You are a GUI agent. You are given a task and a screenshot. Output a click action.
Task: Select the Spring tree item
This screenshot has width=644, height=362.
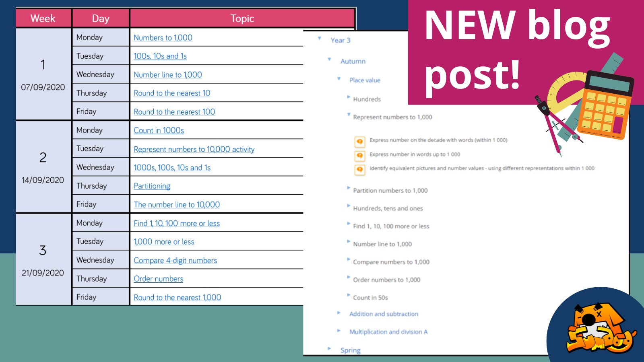pyautogui.click(x=350, y=350)
